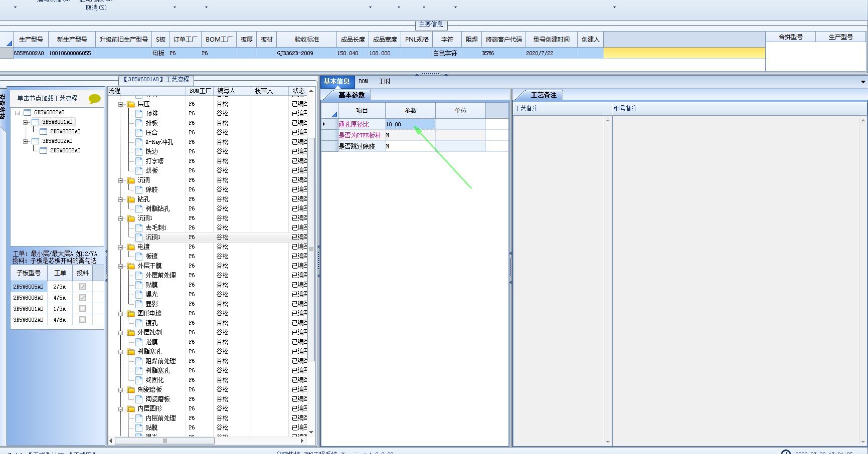
Task: Click the yellow speech bubble icon
Action: [x=94, y=99]
